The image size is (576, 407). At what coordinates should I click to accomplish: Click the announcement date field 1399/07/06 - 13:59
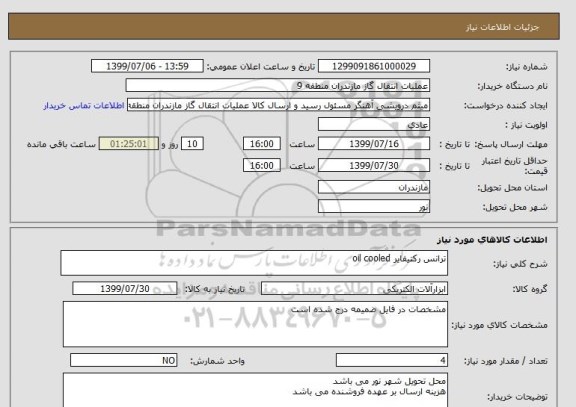click(147, 66)
